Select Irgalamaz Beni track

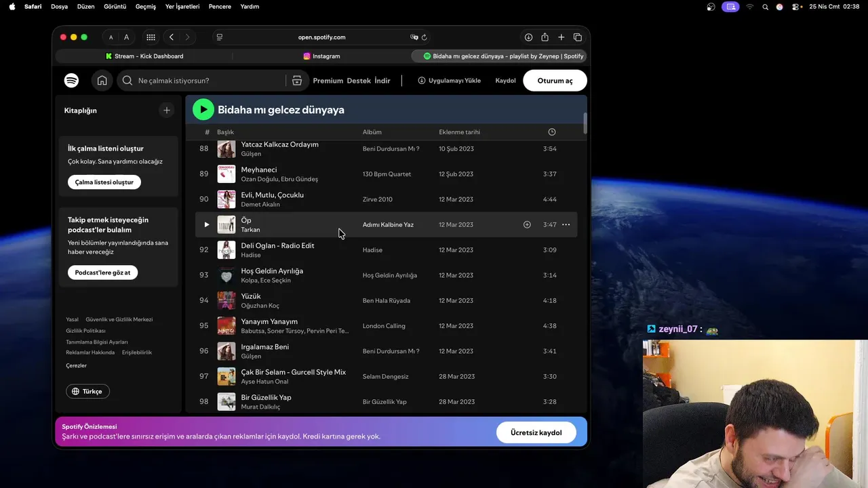pyautogui.click(x=264, y=346)
